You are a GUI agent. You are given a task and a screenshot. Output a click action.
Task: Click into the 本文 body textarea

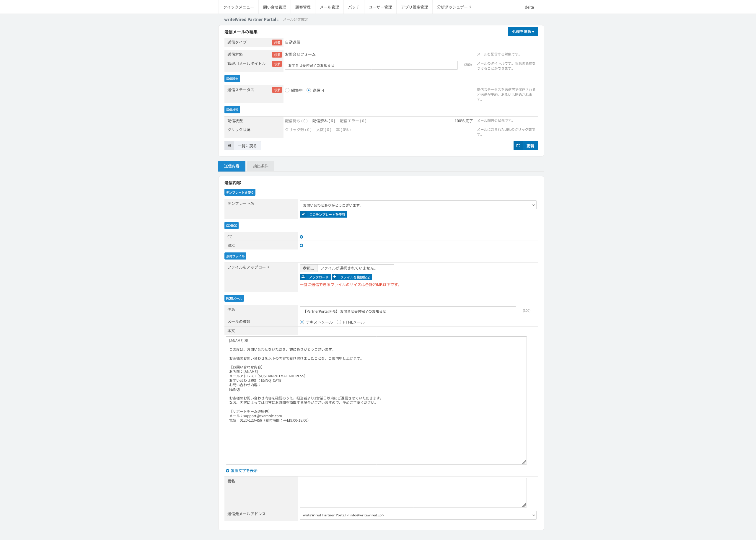point(376,400)
